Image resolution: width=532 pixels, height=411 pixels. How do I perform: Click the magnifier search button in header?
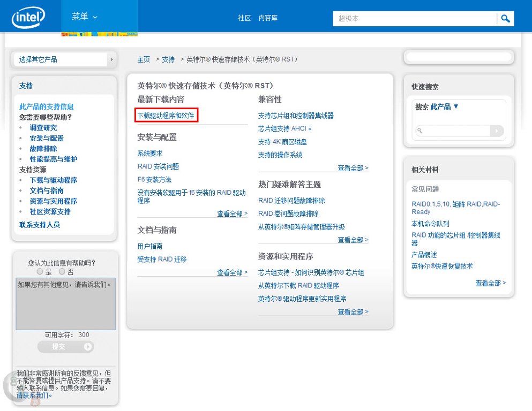click(505, 19)
